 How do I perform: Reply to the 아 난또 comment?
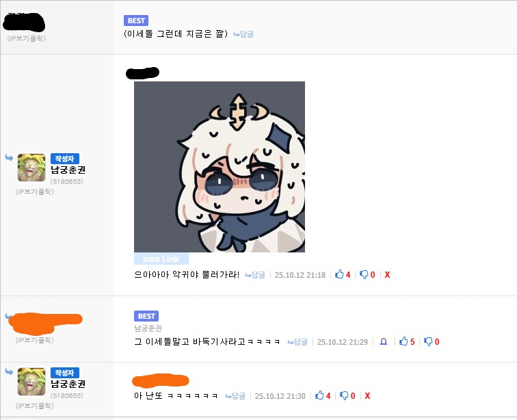click(235, 396)
